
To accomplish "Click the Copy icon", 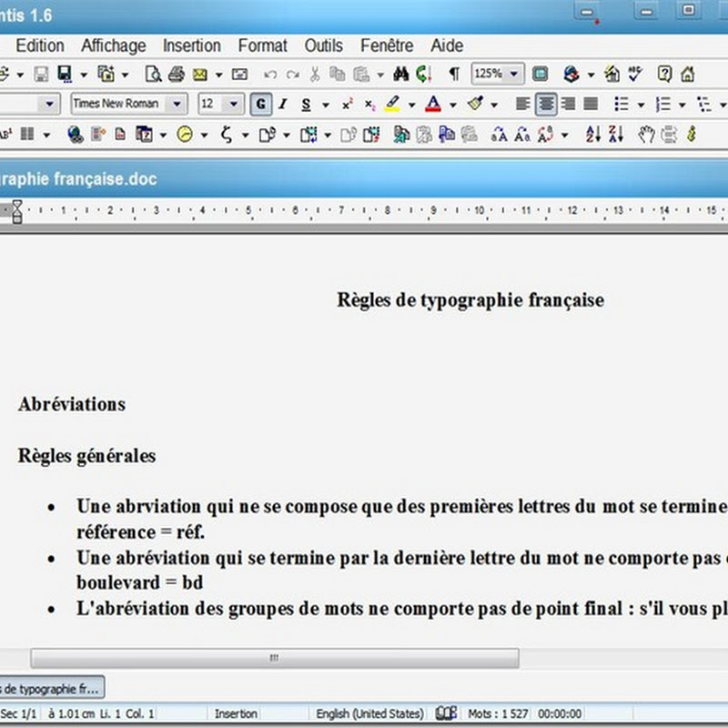I will click(337, 74).
